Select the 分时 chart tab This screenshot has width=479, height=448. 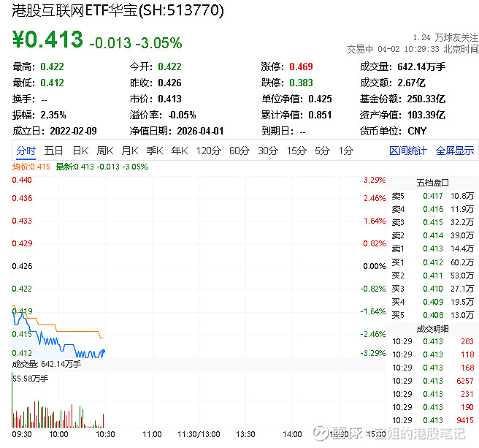(x=26, y=151)
